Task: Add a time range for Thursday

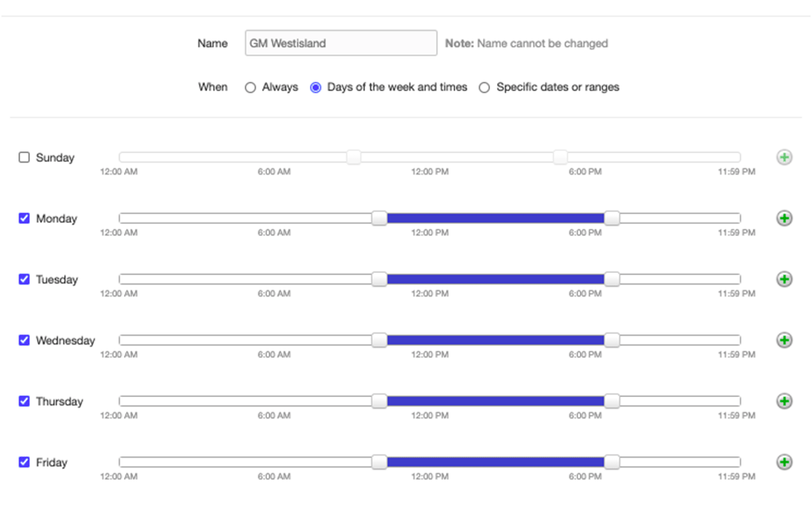Action: coord(784,401)
